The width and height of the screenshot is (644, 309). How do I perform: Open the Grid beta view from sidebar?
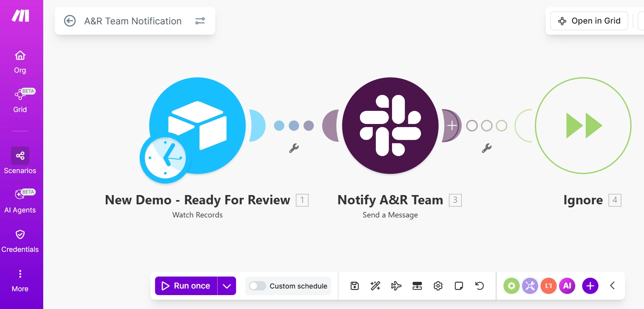20,100
